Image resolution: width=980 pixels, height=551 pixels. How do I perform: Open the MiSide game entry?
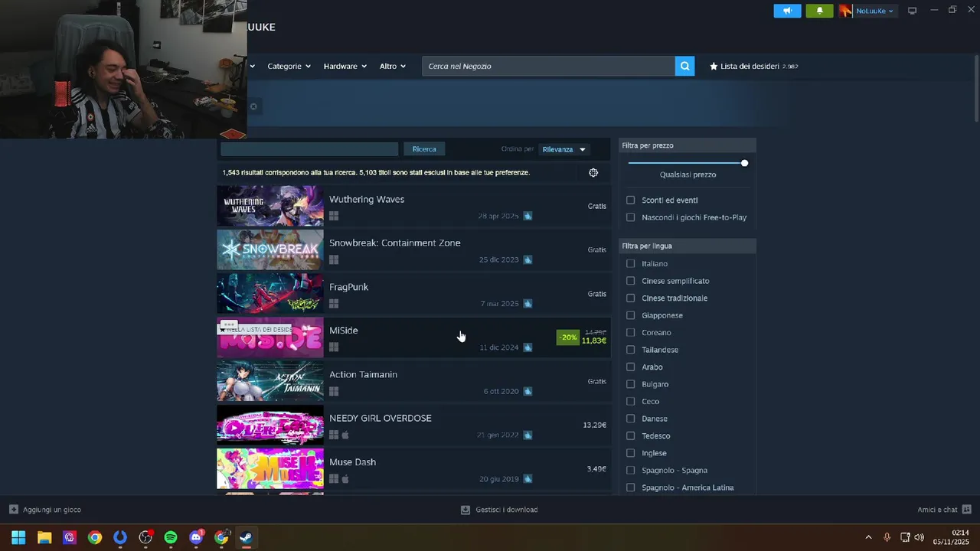click(413, 337)
